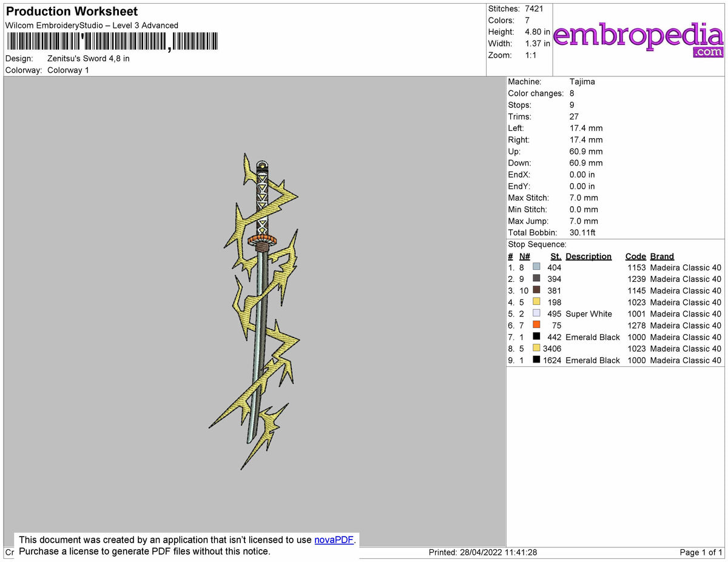Open the novaPDF hyperlink
This screenshot has width=728, height=562.
click(333, 540)
